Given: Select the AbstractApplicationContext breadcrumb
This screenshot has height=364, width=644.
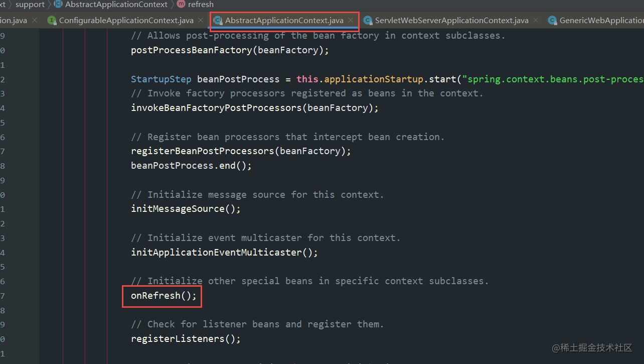Looking at the screenshot, I should click(x=116, y=5).
